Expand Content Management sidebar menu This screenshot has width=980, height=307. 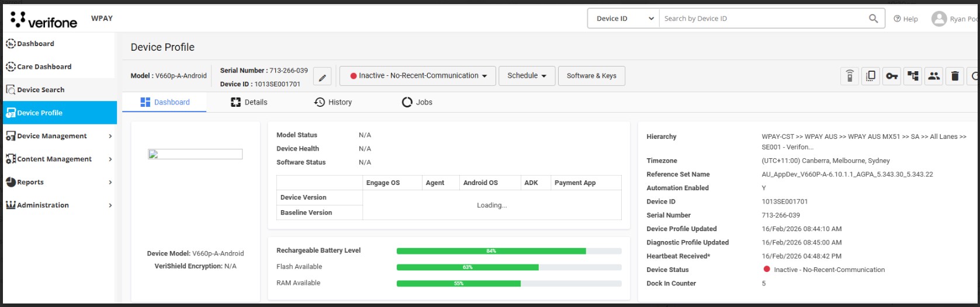pyautogui.click(x=58, y=159)
